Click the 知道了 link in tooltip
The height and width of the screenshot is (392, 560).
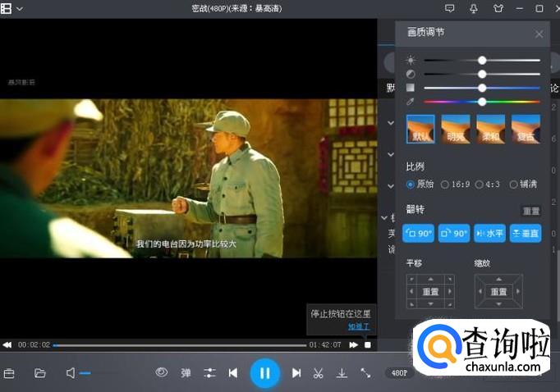[359, 326]
